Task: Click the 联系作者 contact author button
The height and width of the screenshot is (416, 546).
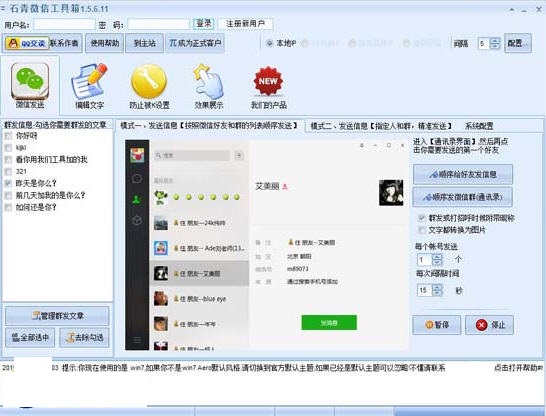Action: click(65, 43)
